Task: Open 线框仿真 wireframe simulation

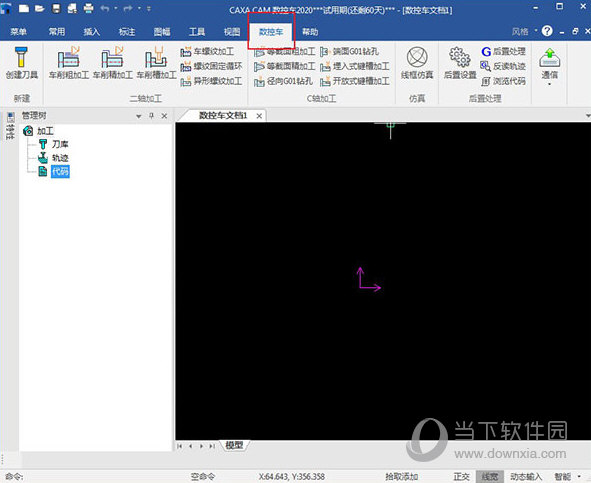Action: tap(417, 63)
